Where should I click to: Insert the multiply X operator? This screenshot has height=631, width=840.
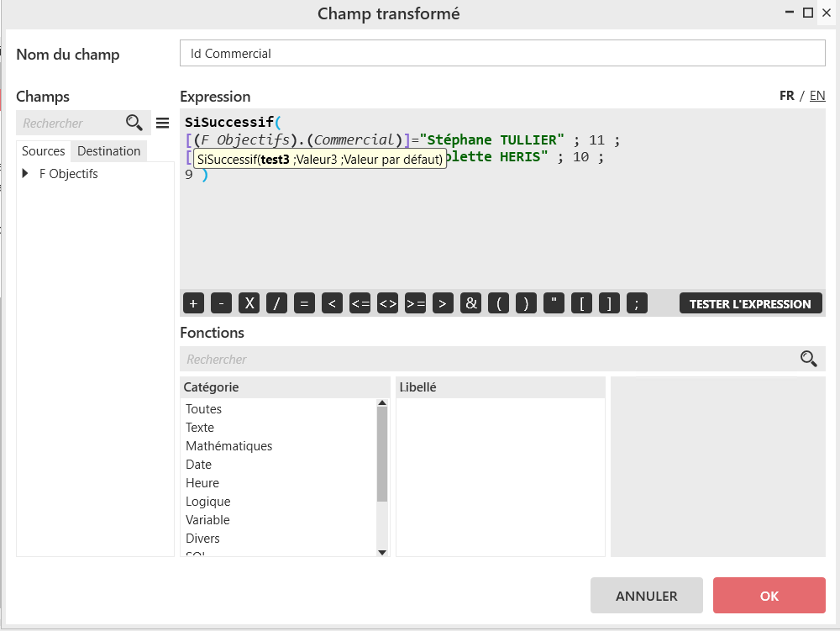[x=249, y=304]
